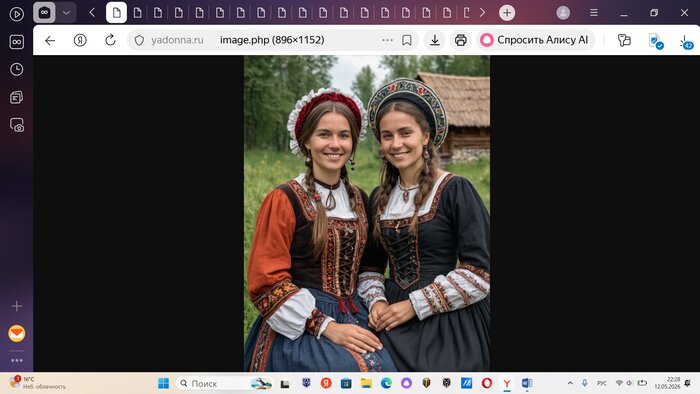Expand the tab group dropdown chevron
The height and width of the screenshot is (394, 700).
[66, 13]
